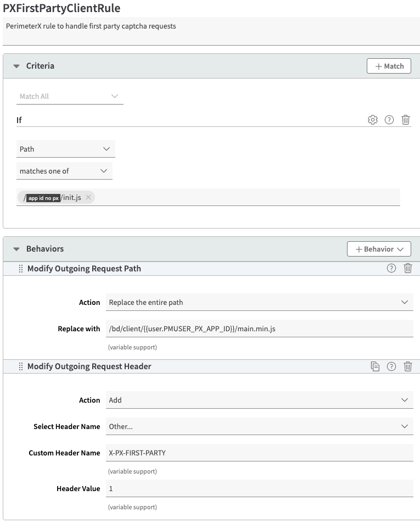Open settings gear for the If condition
This screenshot has height=523, width=420.
[x=373, y=120]
